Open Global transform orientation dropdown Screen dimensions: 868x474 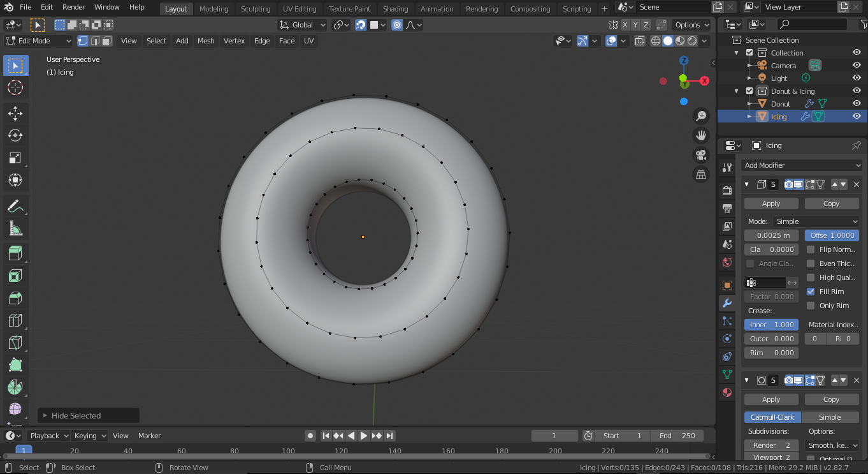point(302,25)
